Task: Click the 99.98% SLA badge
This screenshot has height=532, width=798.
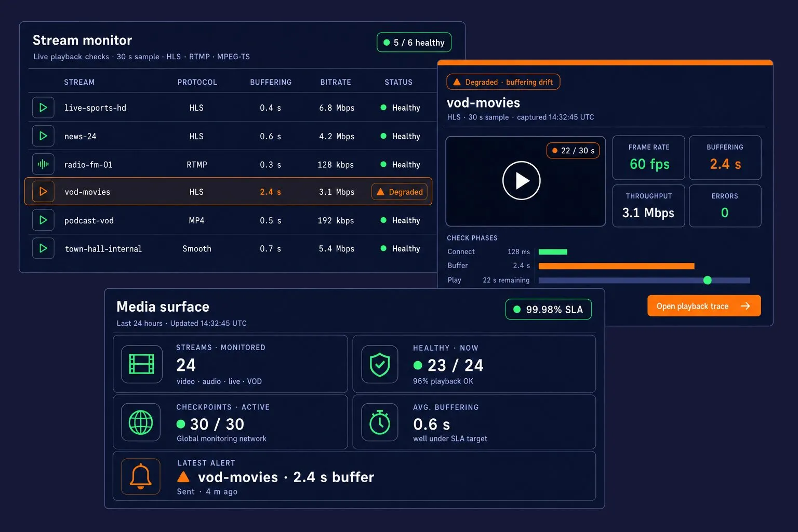Action: [549, 310]
